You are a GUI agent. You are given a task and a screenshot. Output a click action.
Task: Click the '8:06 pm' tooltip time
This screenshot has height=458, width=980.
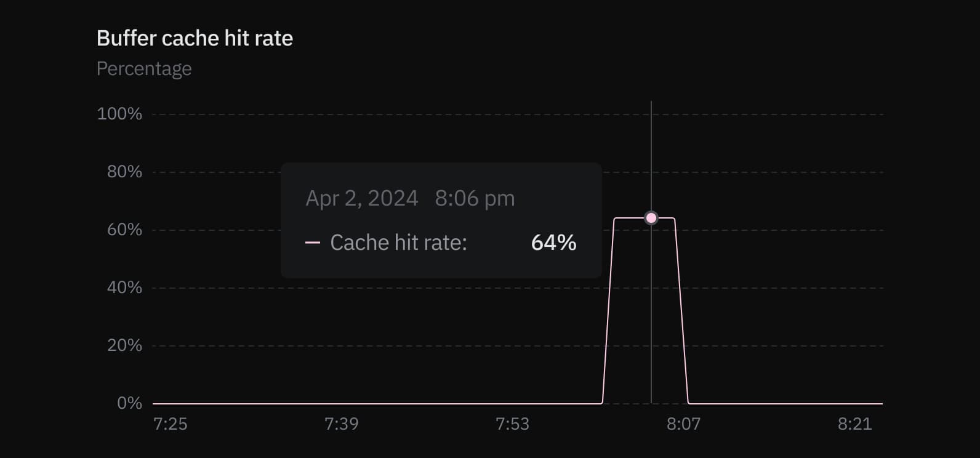pyautogui.click(x=475, y=198)
